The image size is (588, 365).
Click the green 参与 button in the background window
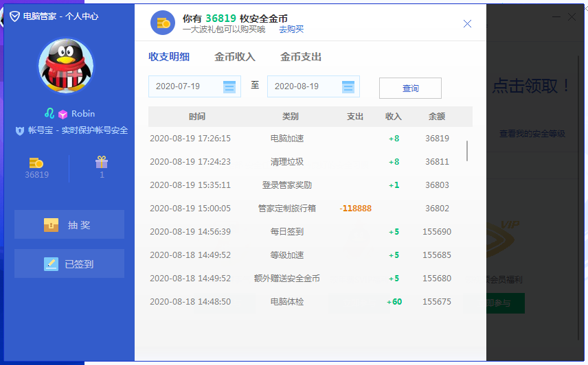pos(506,303)
